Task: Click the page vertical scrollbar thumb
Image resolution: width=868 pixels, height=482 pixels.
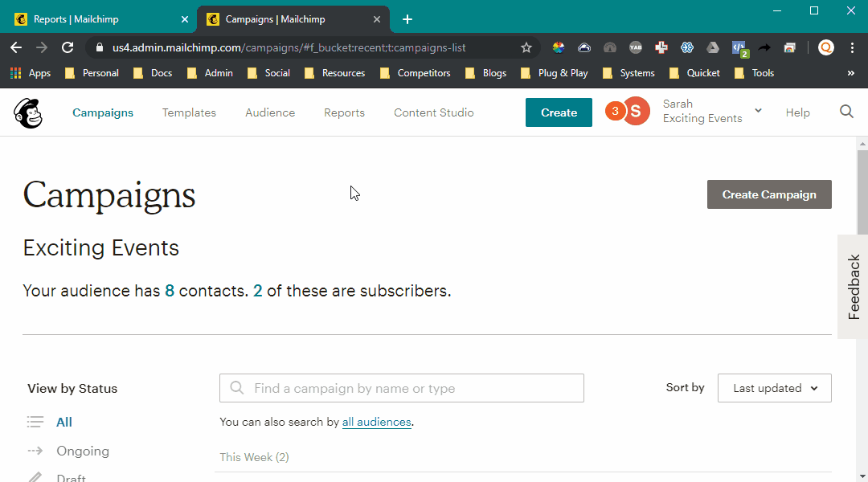Action: coord(862,191)
